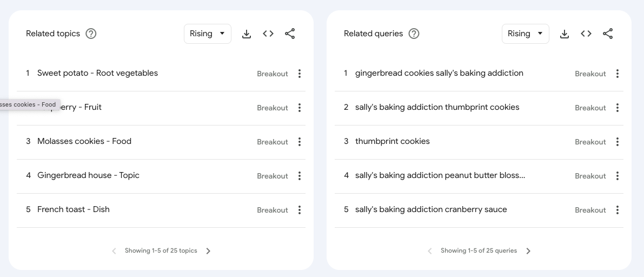The width and height of the screenshot is (644, 277).
Task: Go to next page of queries
Action: (529, 251)
